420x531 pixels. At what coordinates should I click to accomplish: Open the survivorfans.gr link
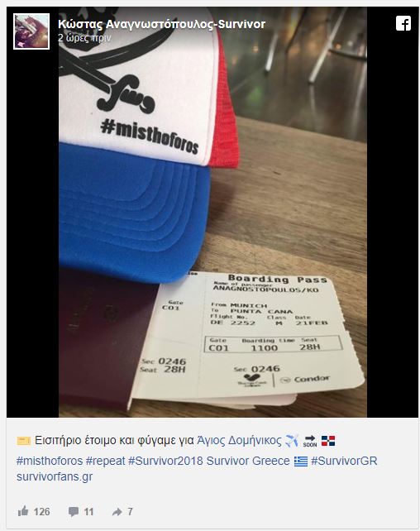pos(55,476)
